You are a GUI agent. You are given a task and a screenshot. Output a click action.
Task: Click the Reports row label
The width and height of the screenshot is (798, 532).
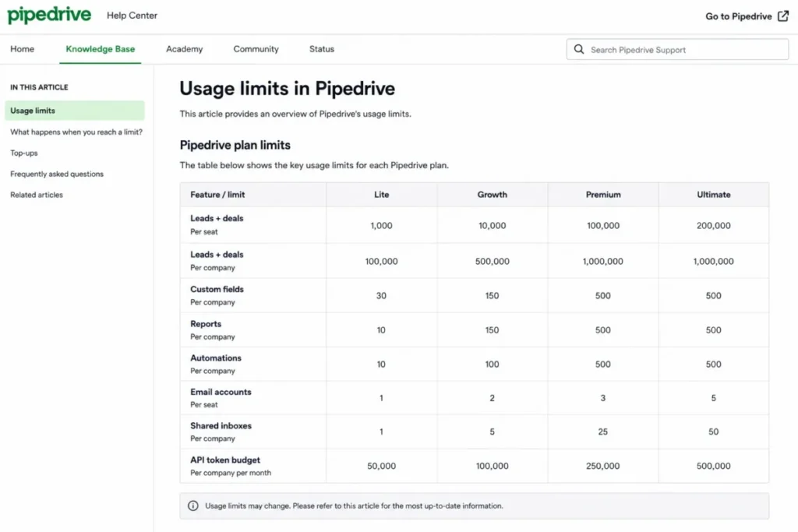coord(213,329)
